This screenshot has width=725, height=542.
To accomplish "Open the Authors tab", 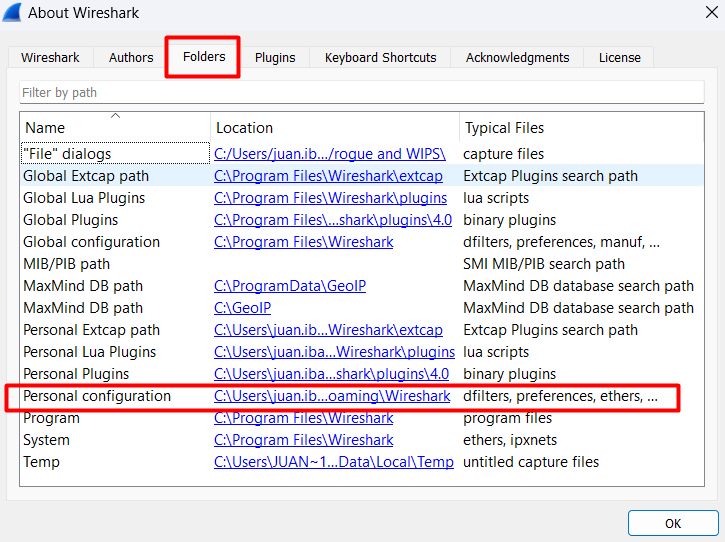I will click(x=131, y=57).
